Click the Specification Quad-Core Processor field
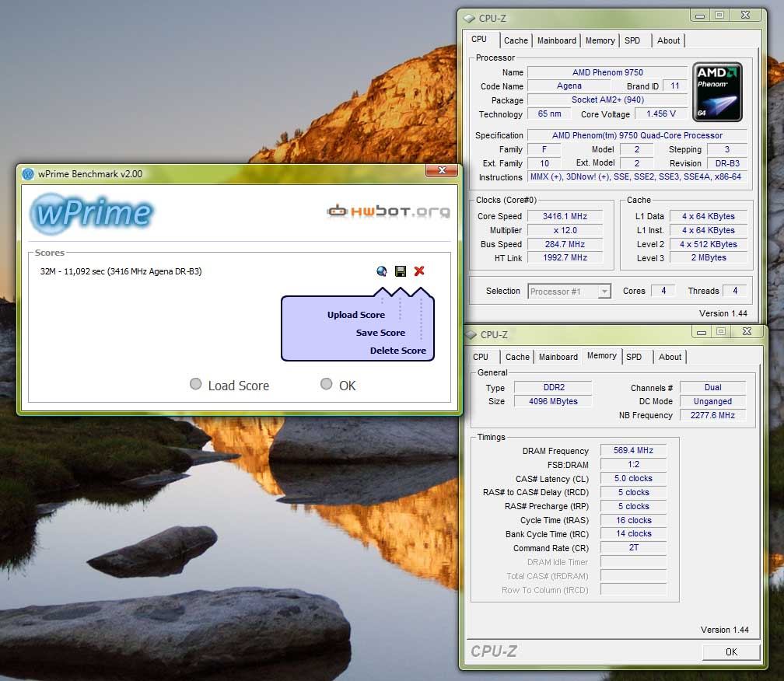The height and width of the screenshot is (681, 784). (x=637, y=135)
